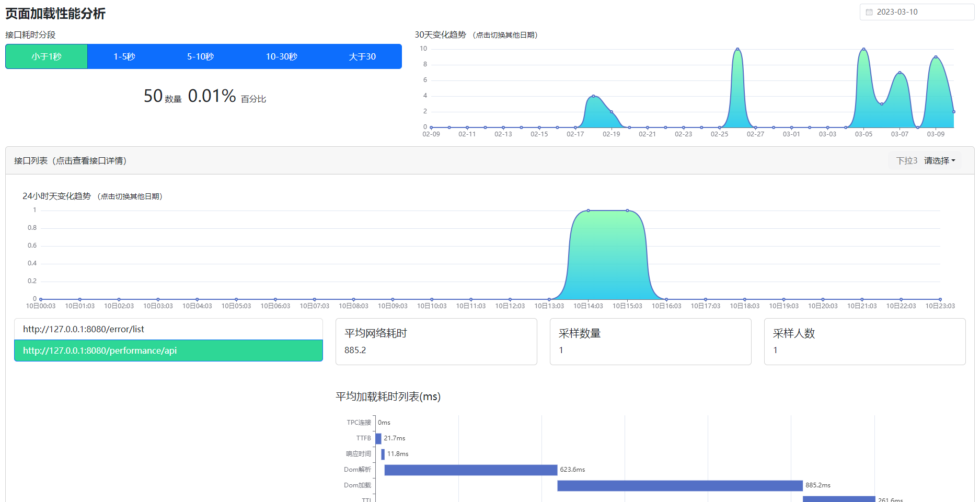Click the 采样人数 card
Viewport: 980px width, 502px height.
(865, 342)
